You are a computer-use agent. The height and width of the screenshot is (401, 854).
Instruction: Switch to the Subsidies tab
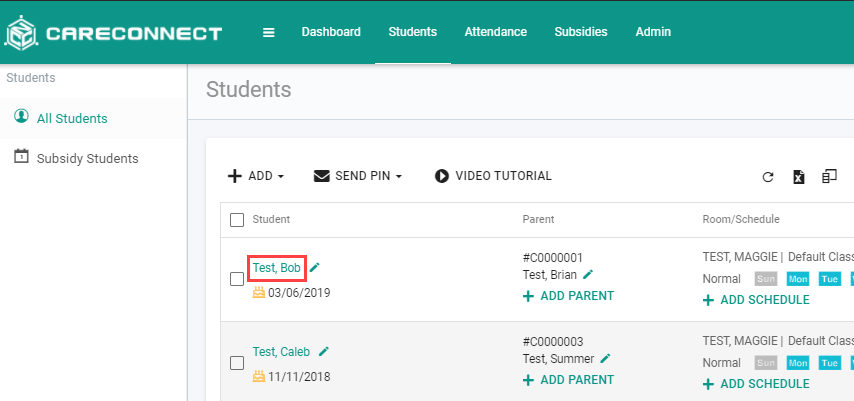tap(581, 32)
